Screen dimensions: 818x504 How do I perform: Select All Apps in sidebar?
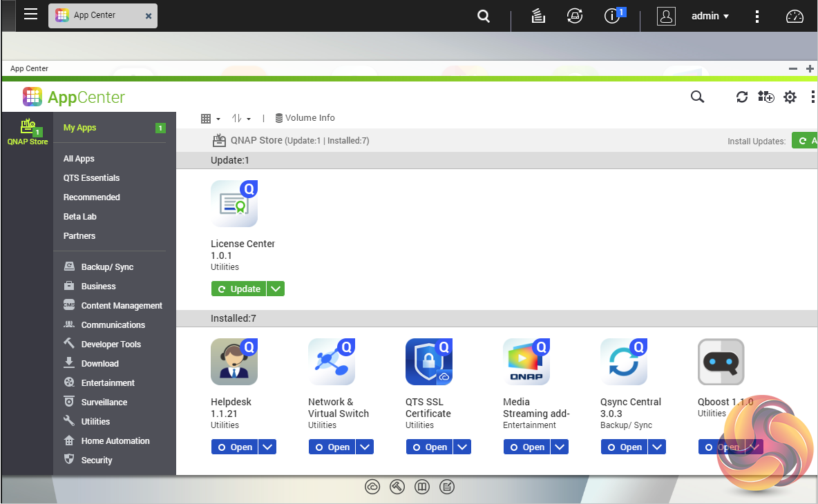click(79, 159)
